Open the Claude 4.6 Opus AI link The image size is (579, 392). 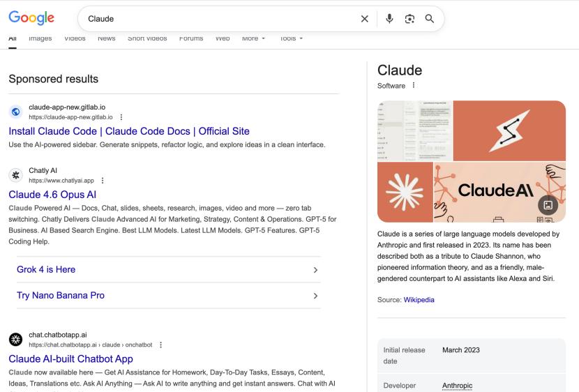tap(52, 195)
